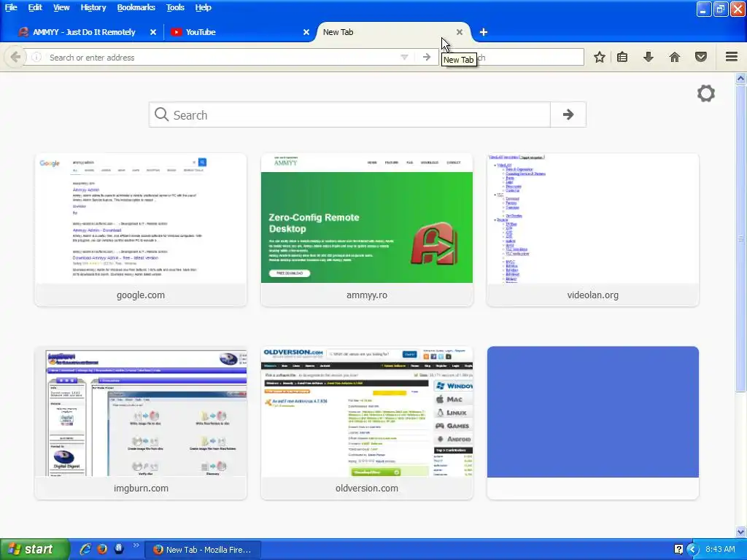
Task: Click the google.com tile label
Action: click(141, 295)
